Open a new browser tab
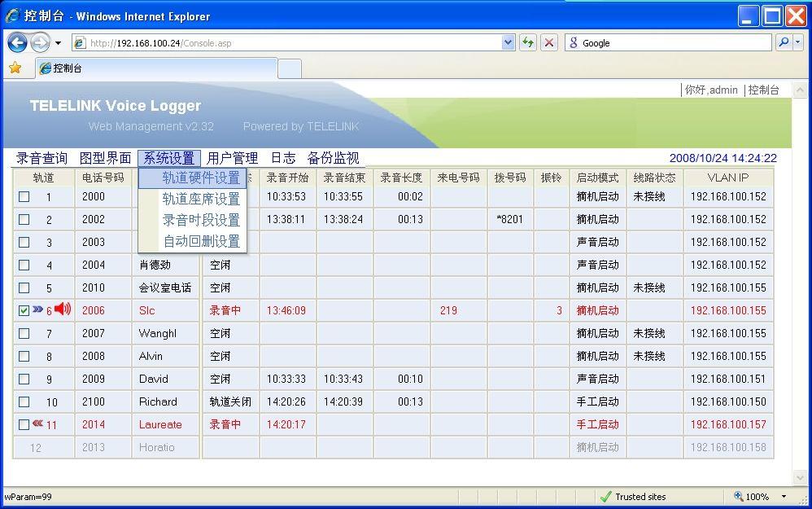Image resolution: width=812 pixels, height=509 pixels. coord(290,68)
